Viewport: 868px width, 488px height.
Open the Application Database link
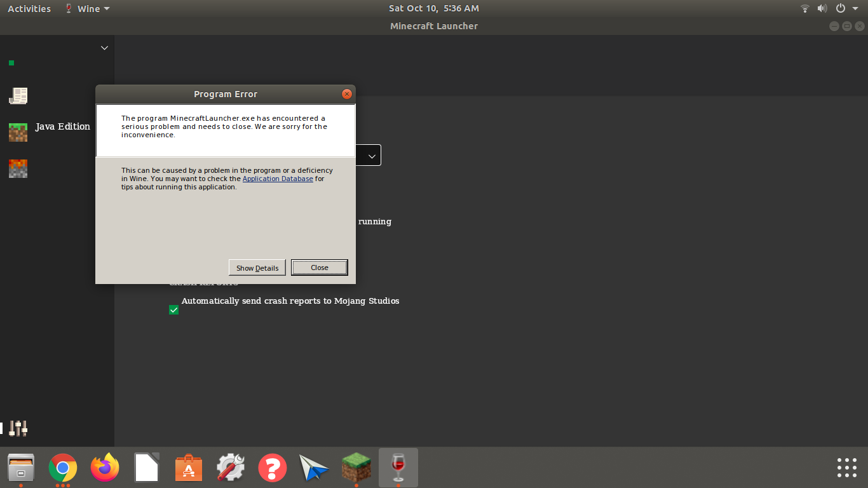click(x=278, y=179)
